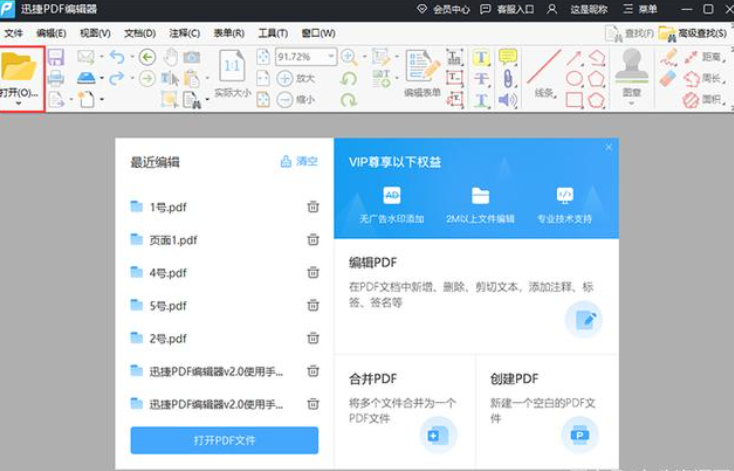Click the Save floppy disk icon
The image size is (734, 471).
click(x=56, y=57)
